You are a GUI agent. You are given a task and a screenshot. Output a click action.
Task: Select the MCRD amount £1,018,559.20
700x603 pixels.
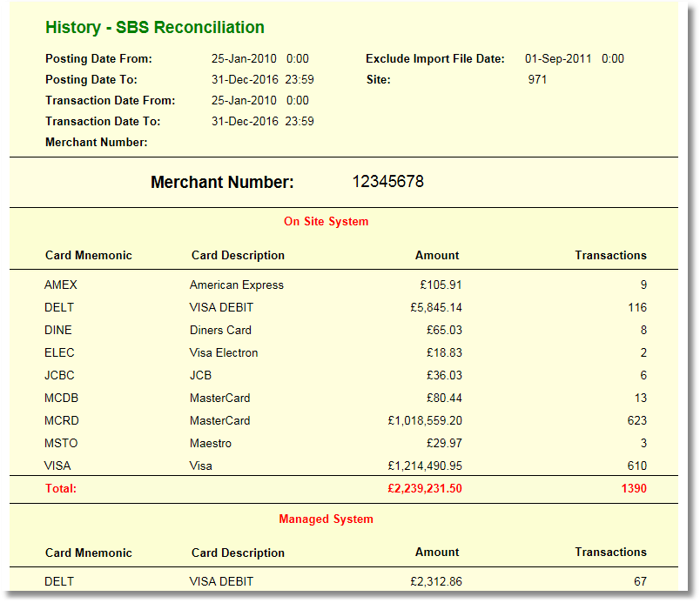pos(425,420)
